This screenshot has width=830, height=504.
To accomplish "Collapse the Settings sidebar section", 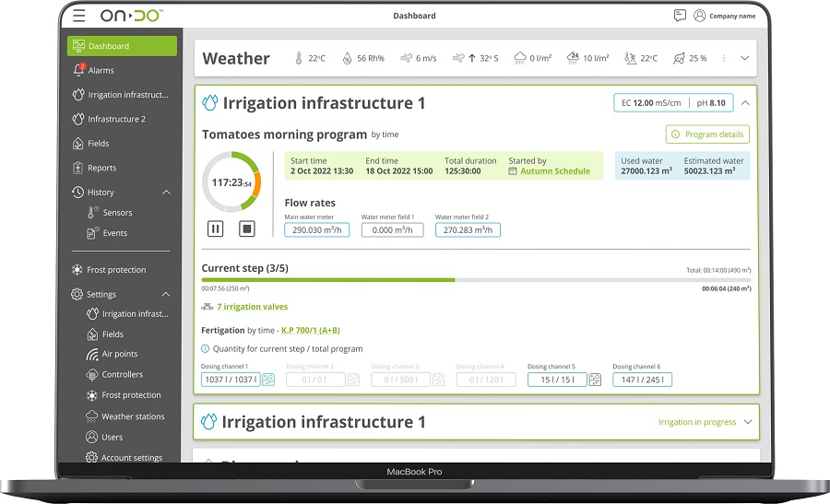I will (x=166, y=295).
